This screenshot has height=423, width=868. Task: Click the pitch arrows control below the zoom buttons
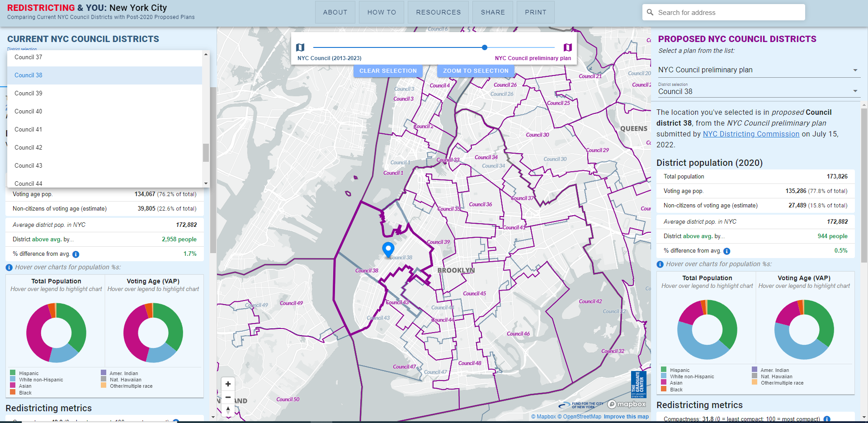pos(228,411)
